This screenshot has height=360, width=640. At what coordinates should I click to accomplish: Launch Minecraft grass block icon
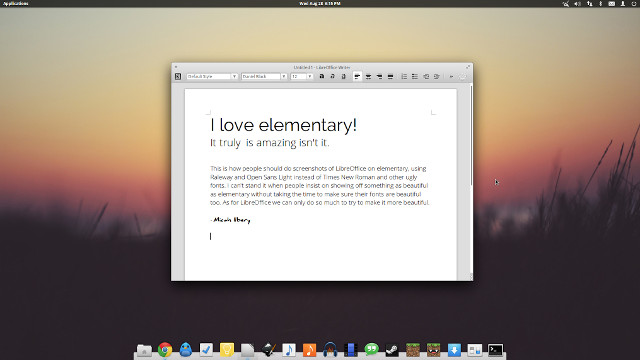413,350
